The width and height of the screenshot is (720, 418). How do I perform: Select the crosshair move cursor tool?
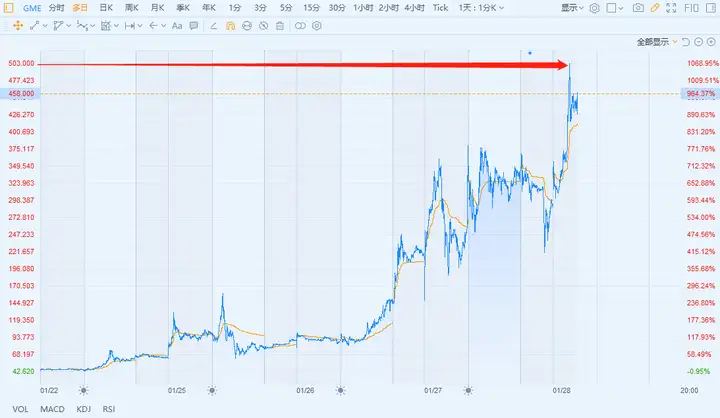click(17, 24)
